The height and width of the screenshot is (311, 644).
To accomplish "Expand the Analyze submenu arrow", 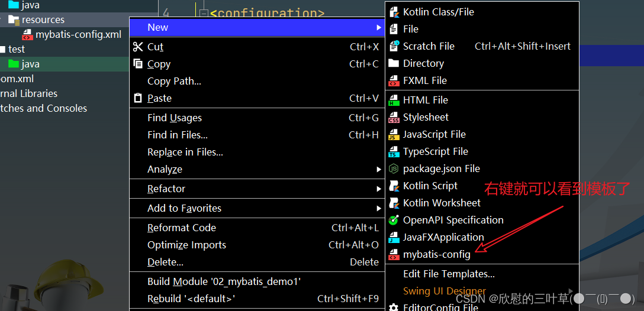I will (379, 170).
